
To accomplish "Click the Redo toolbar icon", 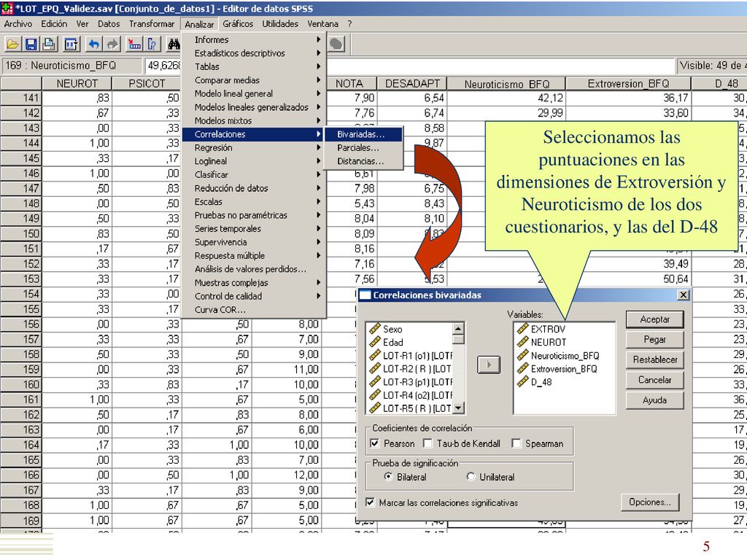I will (x=112, y=44).
